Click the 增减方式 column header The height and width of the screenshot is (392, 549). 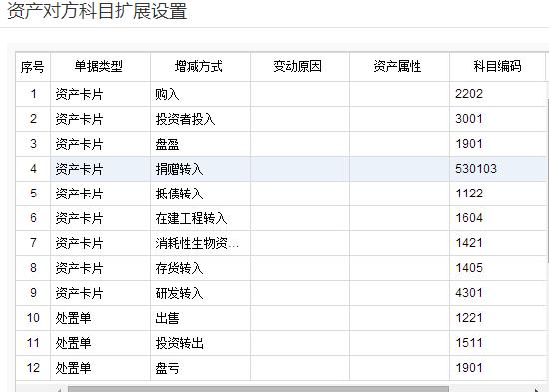[x=200, y=67]
